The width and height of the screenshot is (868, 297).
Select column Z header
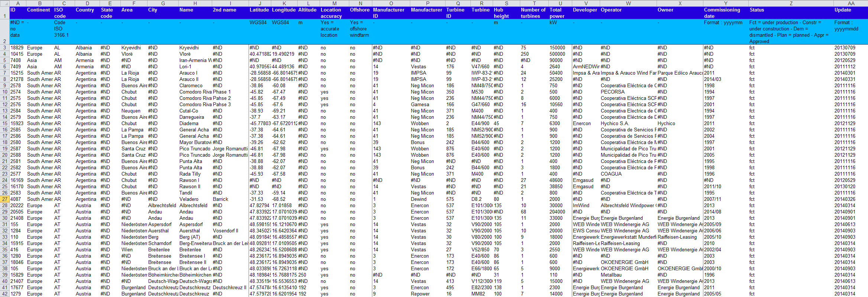pyautogui.click(x=791, y=3)
